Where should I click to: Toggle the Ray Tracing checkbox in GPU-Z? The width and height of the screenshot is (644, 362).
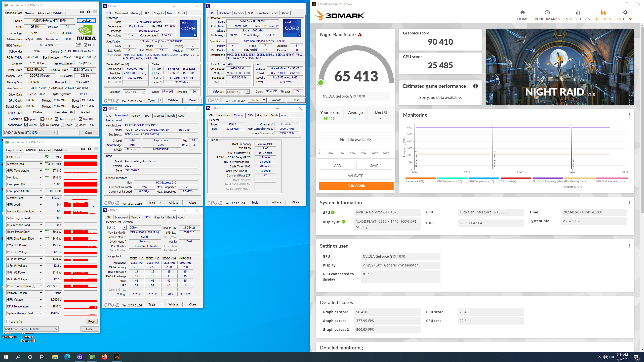[42, 125]
